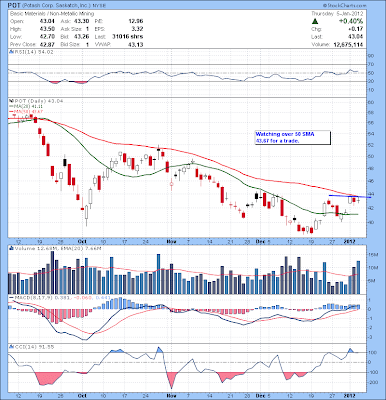Click the CCI(14) panel legend icon

(11, 347)
